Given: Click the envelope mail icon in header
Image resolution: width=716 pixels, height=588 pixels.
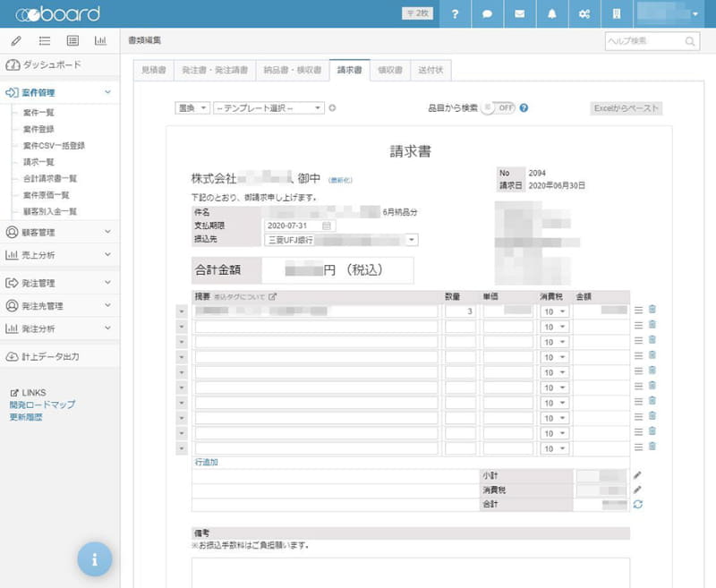Looking at the screenshot, I should click(x=519, y=14).
